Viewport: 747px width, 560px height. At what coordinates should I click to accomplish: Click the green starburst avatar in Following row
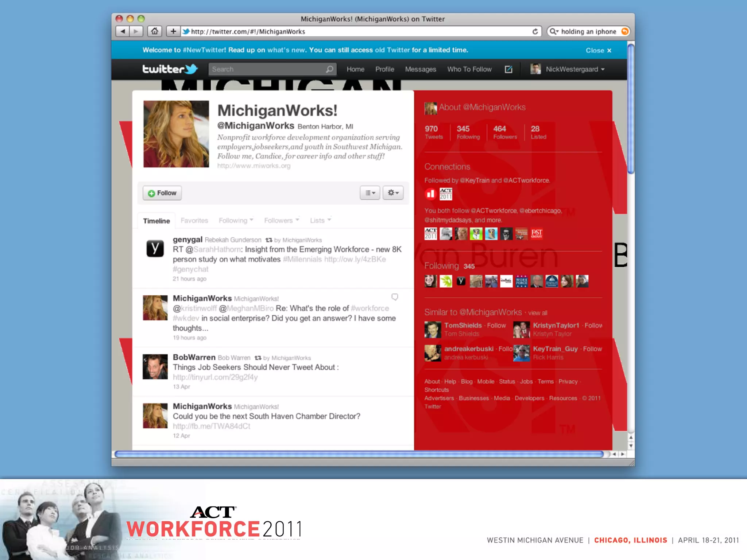point(446,281)
